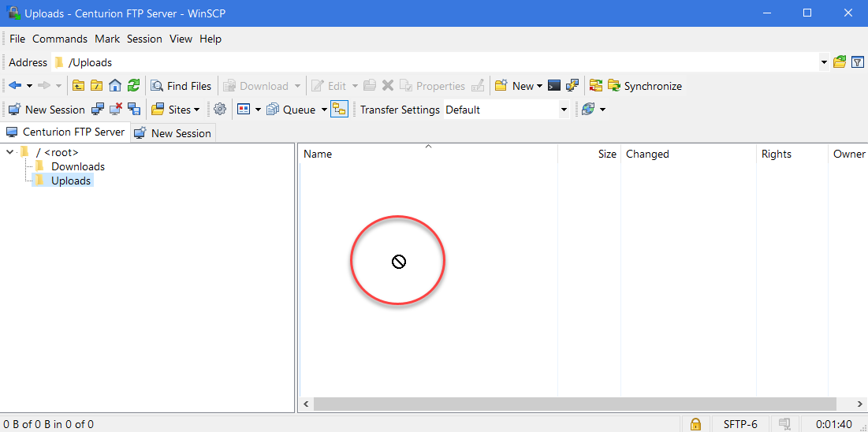
Task: Open the Commands menu
Action: click(60, 39)
